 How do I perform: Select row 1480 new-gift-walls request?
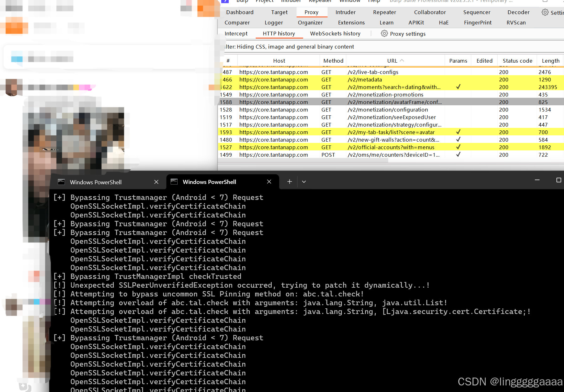click(x=391, y=140)
